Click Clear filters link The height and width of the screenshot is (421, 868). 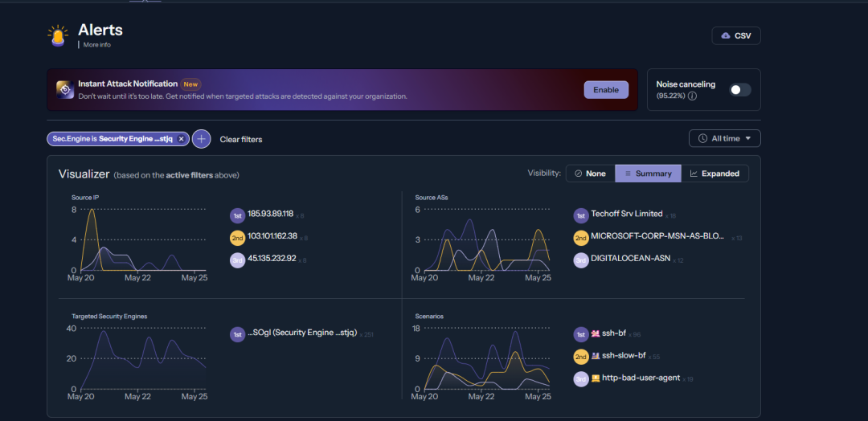coord(241,139)
